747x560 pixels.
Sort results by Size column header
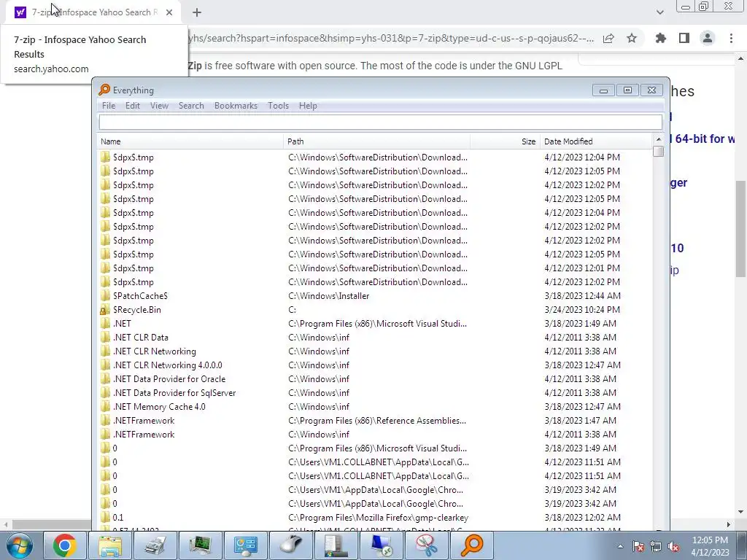pos(506,141)
